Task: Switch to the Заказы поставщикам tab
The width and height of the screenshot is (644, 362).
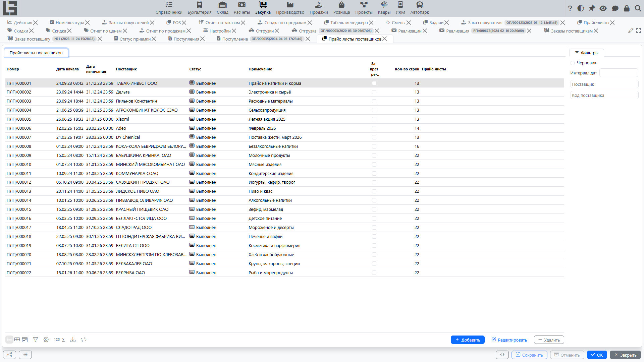Action: click(572, 31)
